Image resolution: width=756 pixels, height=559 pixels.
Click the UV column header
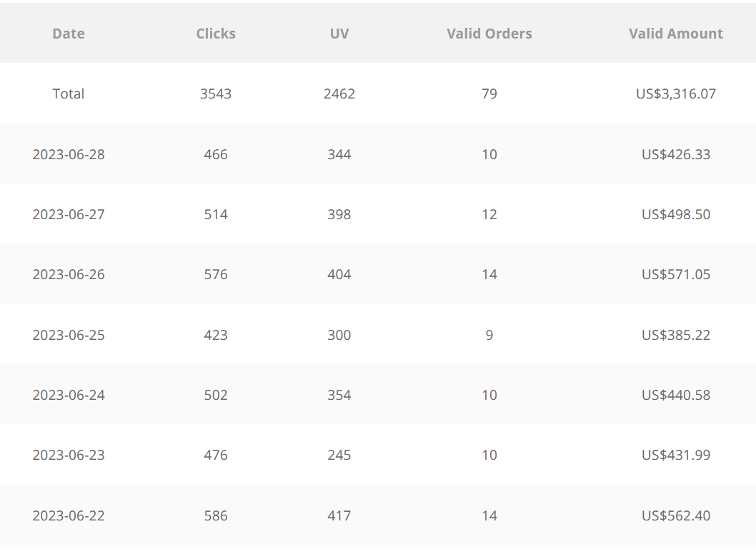[x=339, y=34]
